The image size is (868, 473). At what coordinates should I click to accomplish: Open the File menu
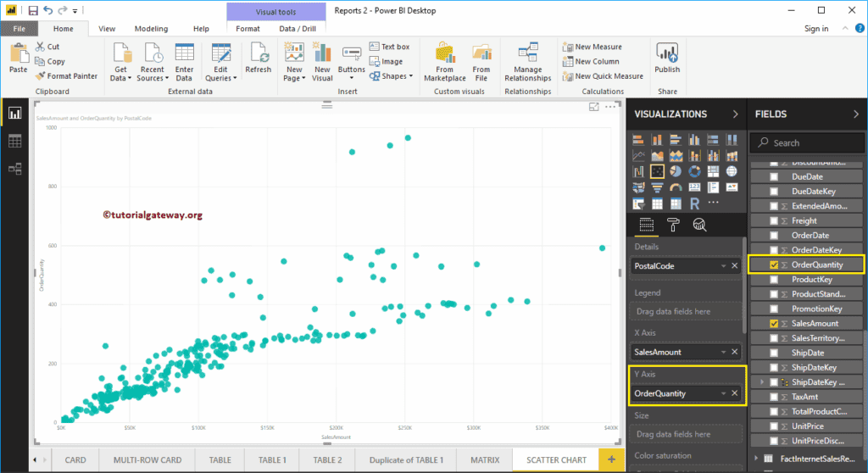[19, 28]
